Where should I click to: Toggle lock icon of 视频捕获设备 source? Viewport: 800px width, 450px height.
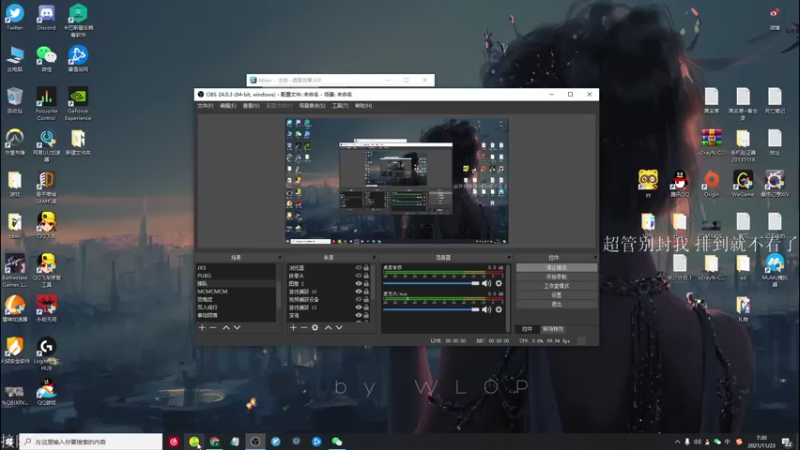coord(366,299)
